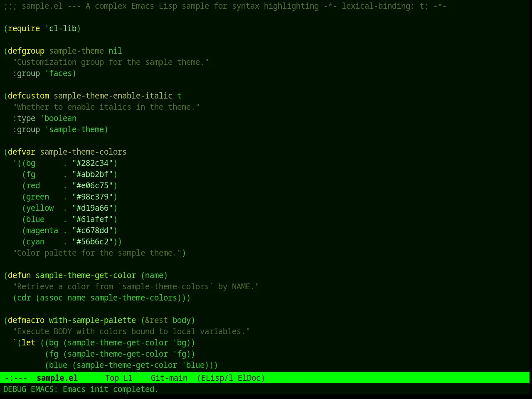Click the 'boolean symbol

point(59,118)
